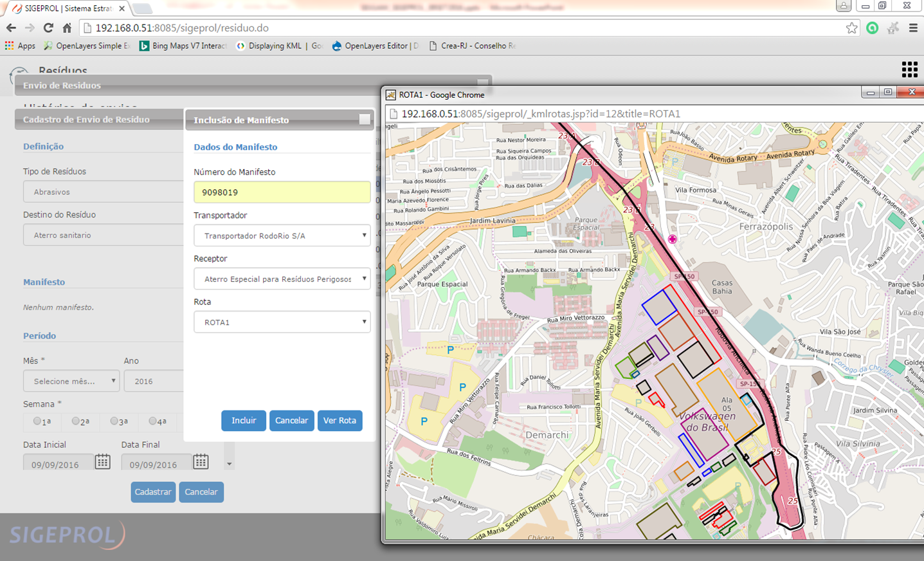The image size is (924, 561).
Task: Click the pink marker on the map
Action: pyautogui.click(x=672, y=239)
